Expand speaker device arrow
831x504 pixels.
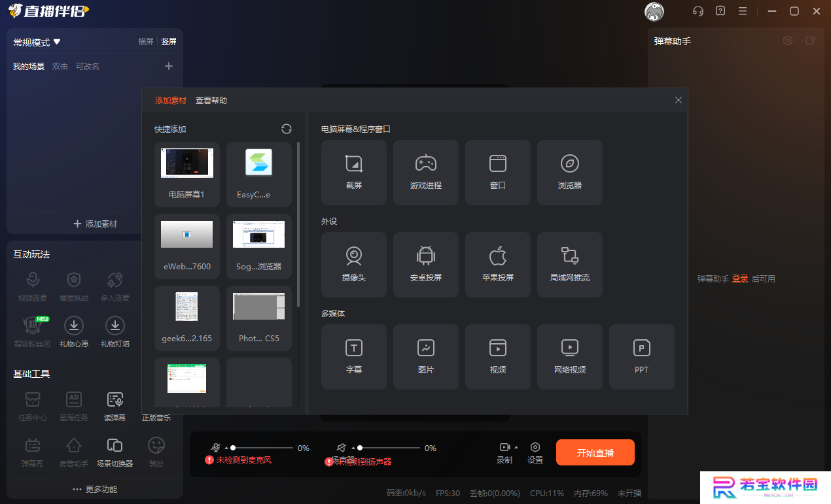353,448
